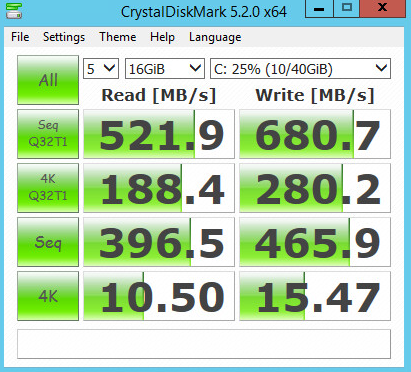Click the 4K Q32T1 read result 188.4

pos(159,188)
